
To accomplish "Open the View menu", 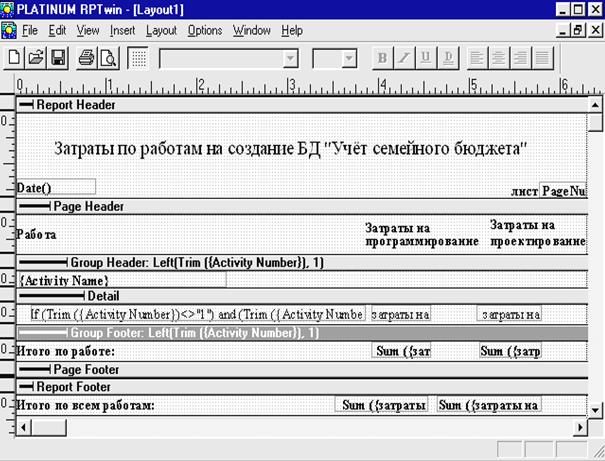I will (88, 30).
